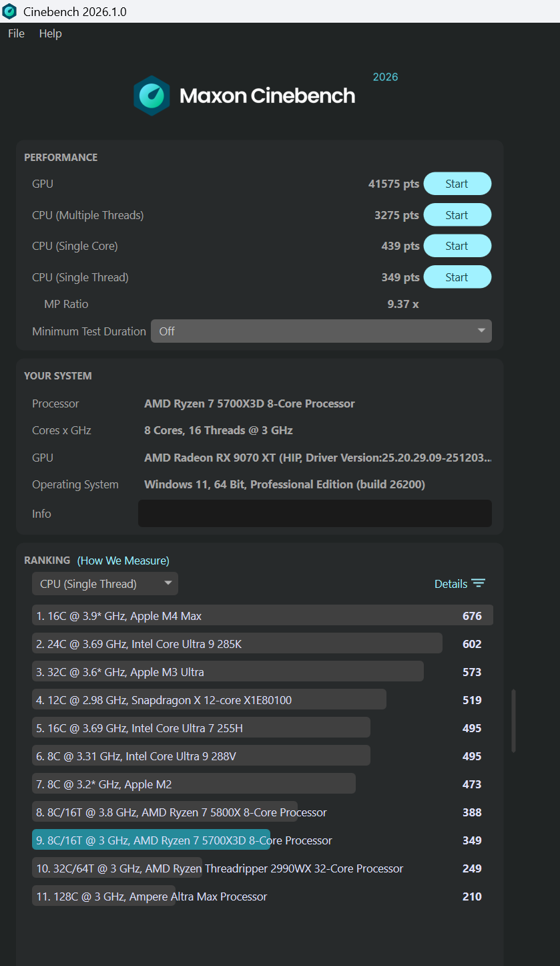This screenshot has width=560, height=966.
Task: Open the File menu
Action: [x=16, y=33]
